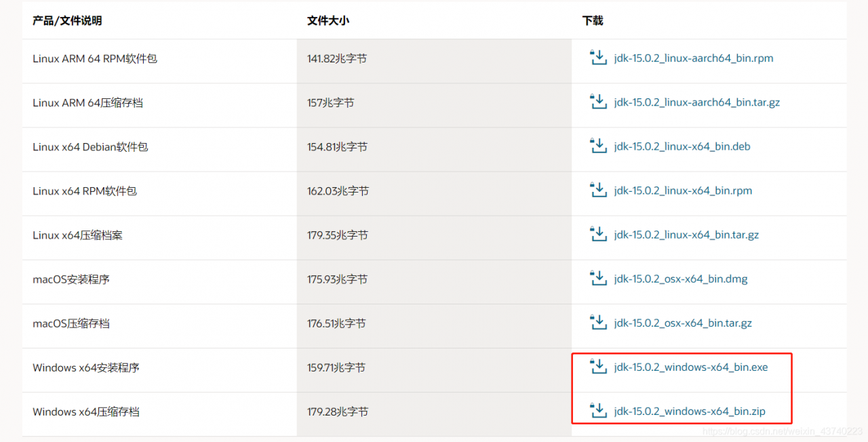The width and height of the screenshot is (868, 442).
Task: Click download icon for linux-aarch64 rpm
Action: pos(598,58)
